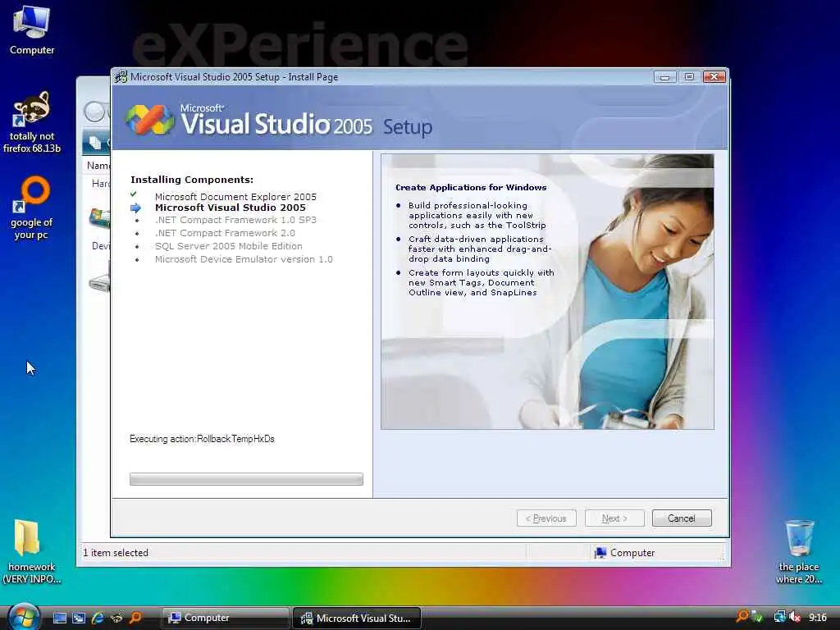This screenshot has height=630, width=840.
Task: Select the Microsoft Visual Stu... taskbar button
Action: pyautogui.click(x=357, y=619)
